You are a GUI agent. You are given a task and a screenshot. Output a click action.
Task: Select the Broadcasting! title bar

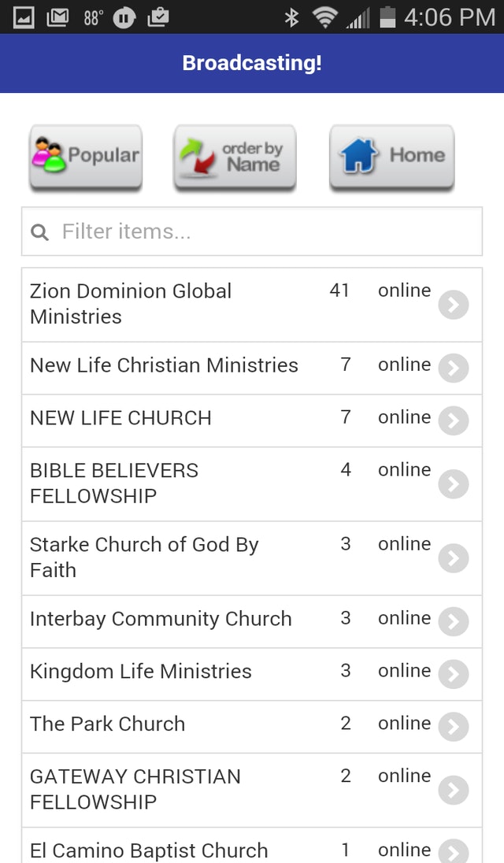(252, 63)
